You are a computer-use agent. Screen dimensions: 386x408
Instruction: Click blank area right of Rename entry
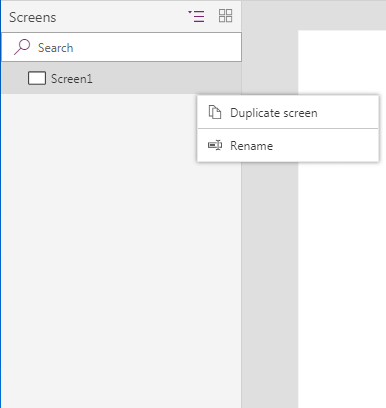pos(325,145)
